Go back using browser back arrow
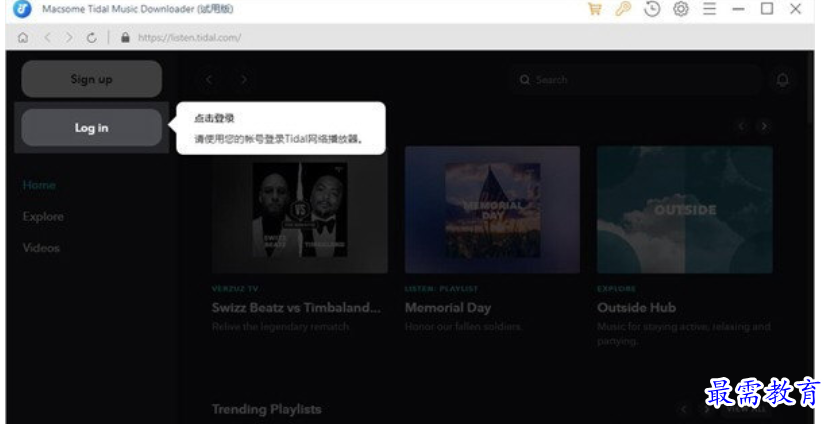This screenshot has width=829, height=424. pyautogui.click(x=48, y=38)
